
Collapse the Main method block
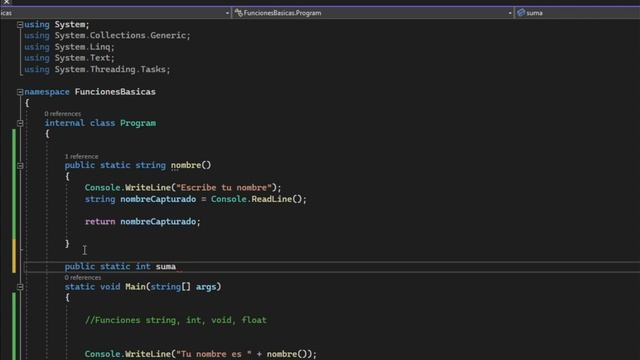pos(20,287)
